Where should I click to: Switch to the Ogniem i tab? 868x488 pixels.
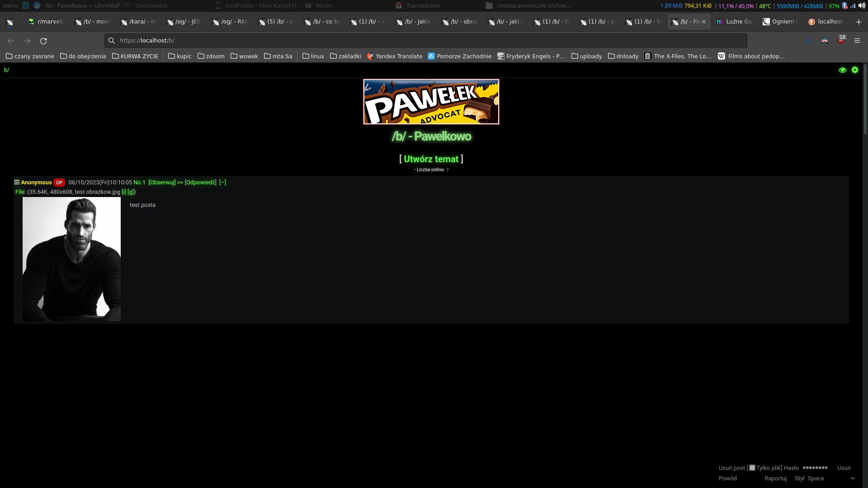[x=780, y=22]
